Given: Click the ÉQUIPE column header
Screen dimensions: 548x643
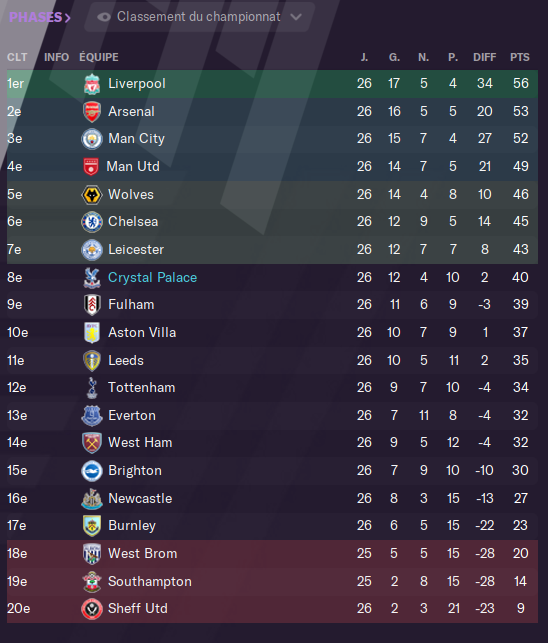Looking at the screenshot, I should (99, 57).
